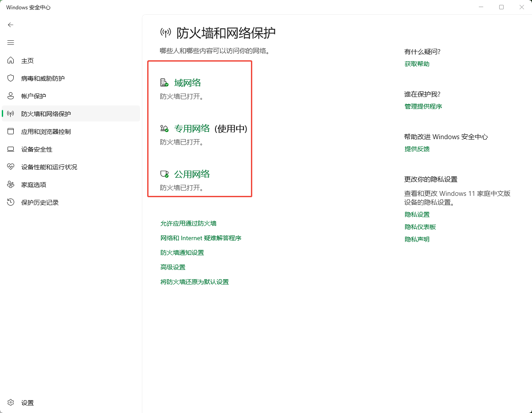This screenshot has width=532, height=413.
Task: Click the 设备安全性 laptop icon
Action: [x=11, y=149]
